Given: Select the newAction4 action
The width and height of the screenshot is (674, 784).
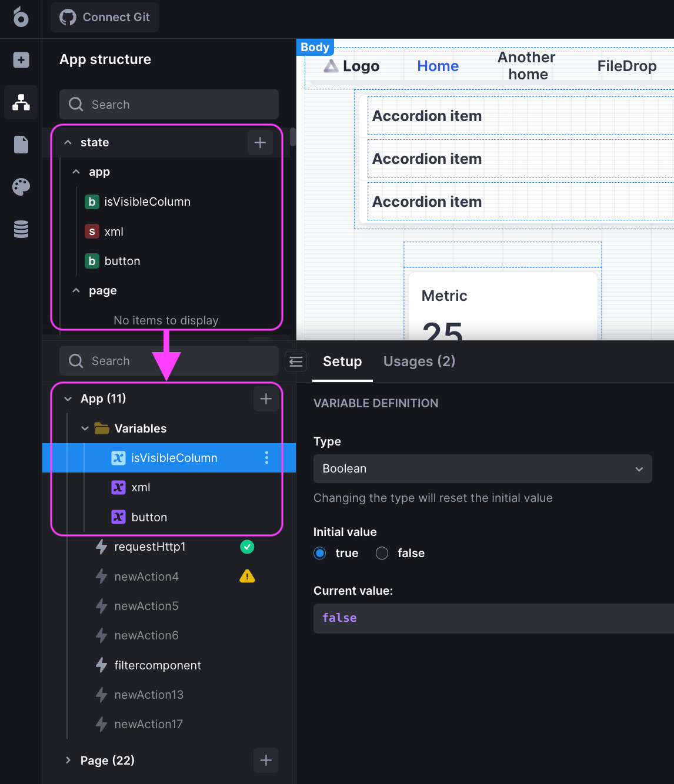Looking at the screenshot, I should tap(146, 577).
